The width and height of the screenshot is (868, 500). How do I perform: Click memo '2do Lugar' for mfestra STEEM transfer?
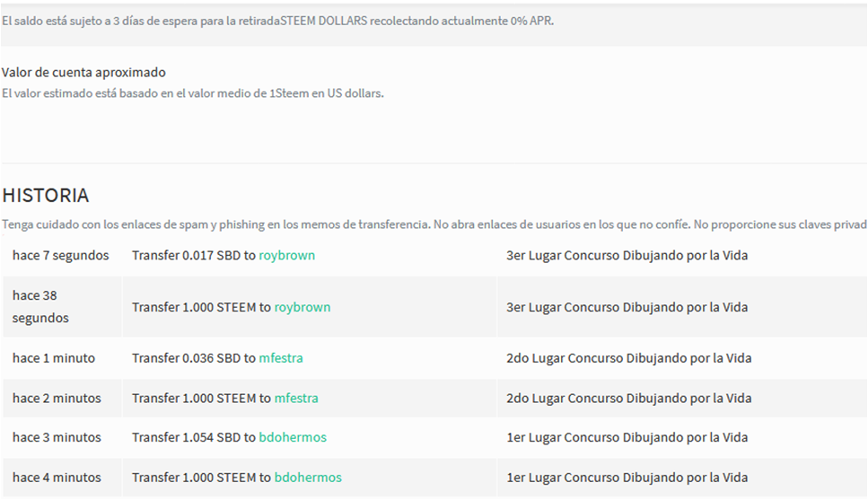pyautogui.click(x=629, y=399)
